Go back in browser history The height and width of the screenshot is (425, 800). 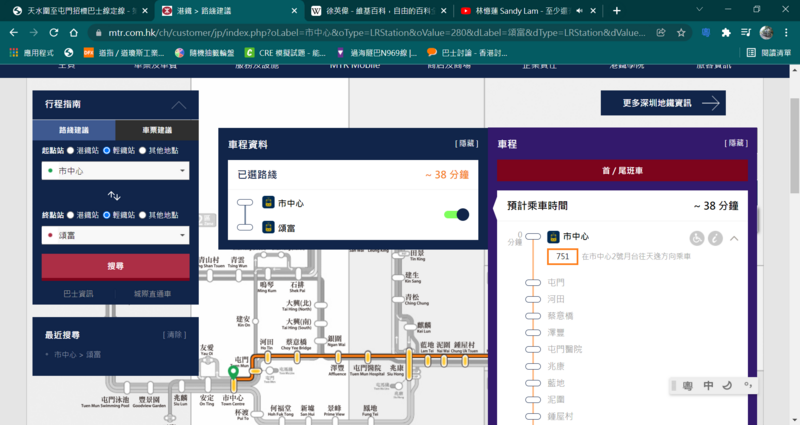tap(14, 33)
